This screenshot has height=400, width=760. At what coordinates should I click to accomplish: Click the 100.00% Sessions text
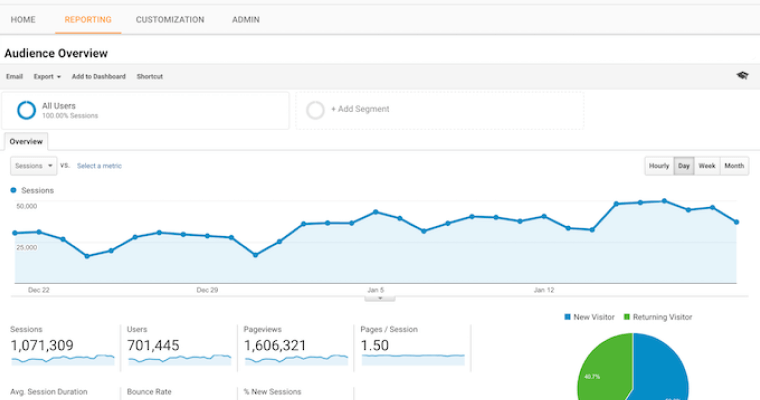(x=70, y=116)
